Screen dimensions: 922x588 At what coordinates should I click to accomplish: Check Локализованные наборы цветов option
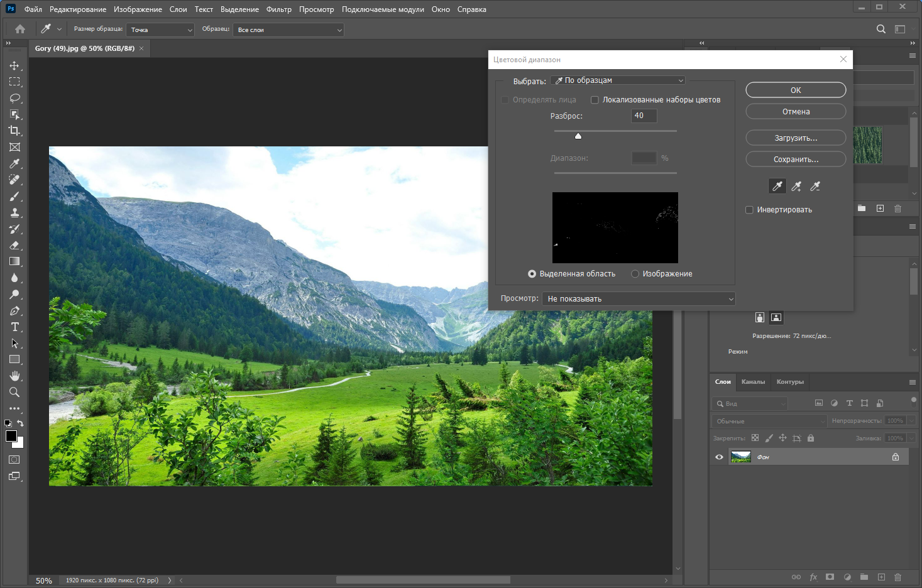coord(595,100)
